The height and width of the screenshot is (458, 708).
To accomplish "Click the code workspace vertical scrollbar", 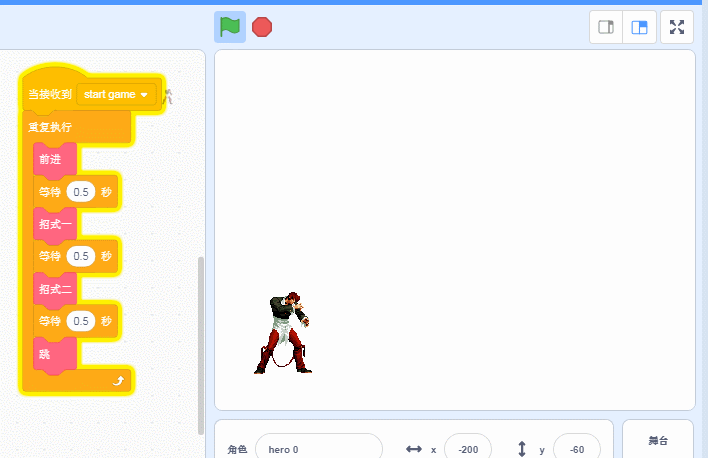I will [201, 346].
